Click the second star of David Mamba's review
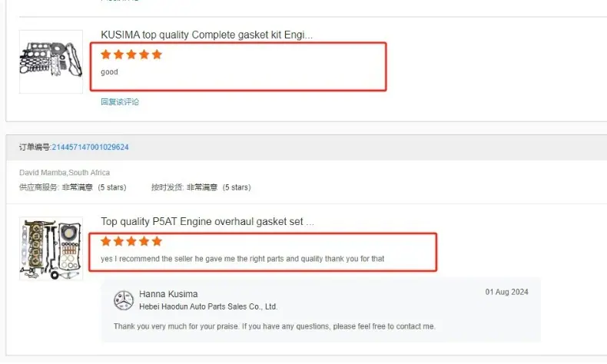607x364 pixels. tap(118, 241)
